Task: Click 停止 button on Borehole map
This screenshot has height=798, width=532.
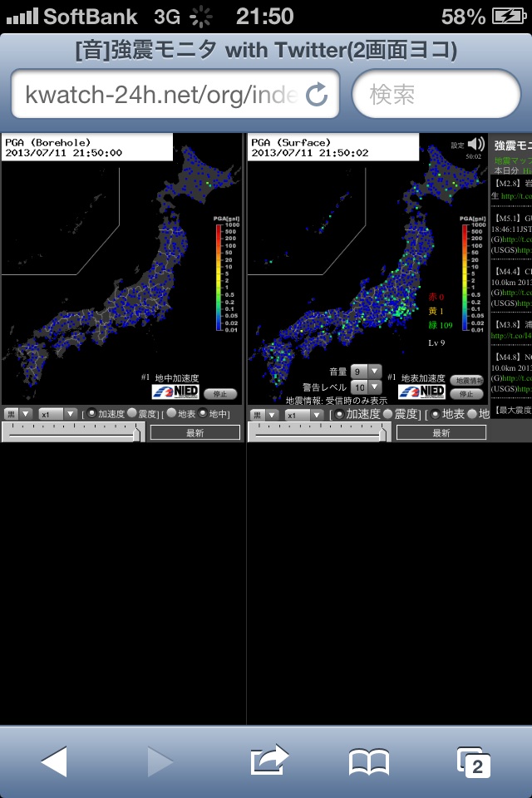Action: pos(220,394)
